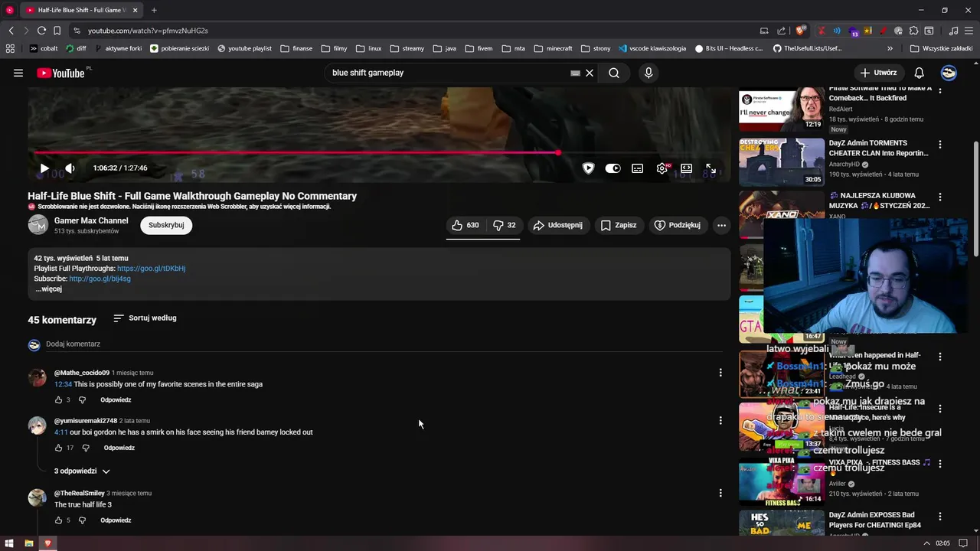Go back in the browser
Screen dimensions: 980x551
point(11,31)
